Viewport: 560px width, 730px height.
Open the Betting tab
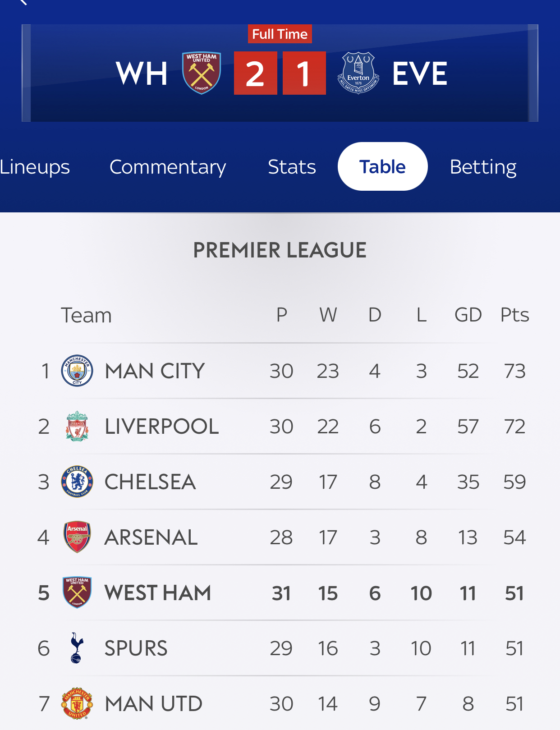(483, 167)
